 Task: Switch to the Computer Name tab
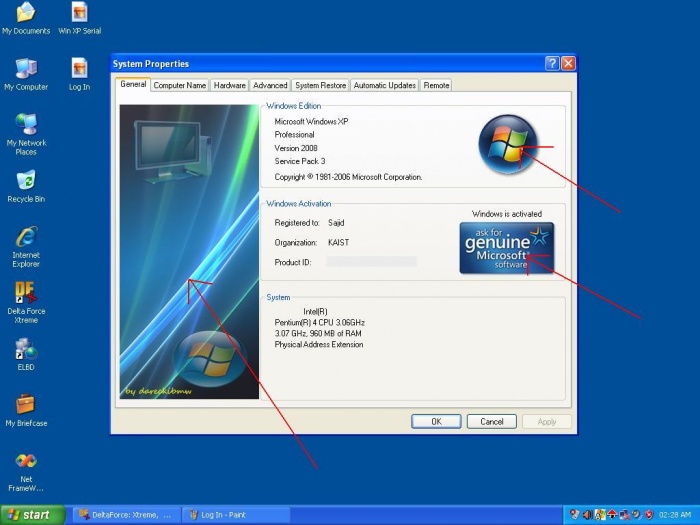[x=179, y=85]
